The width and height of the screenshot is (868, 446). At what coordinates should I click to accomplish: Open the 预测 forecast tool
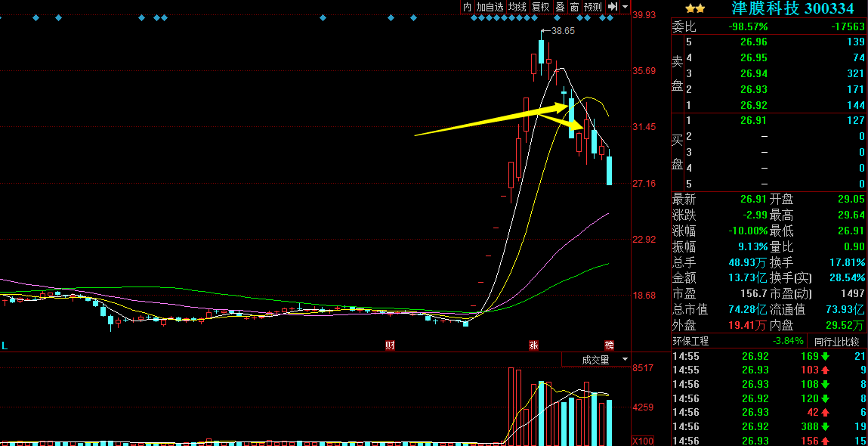coord(593,7)
